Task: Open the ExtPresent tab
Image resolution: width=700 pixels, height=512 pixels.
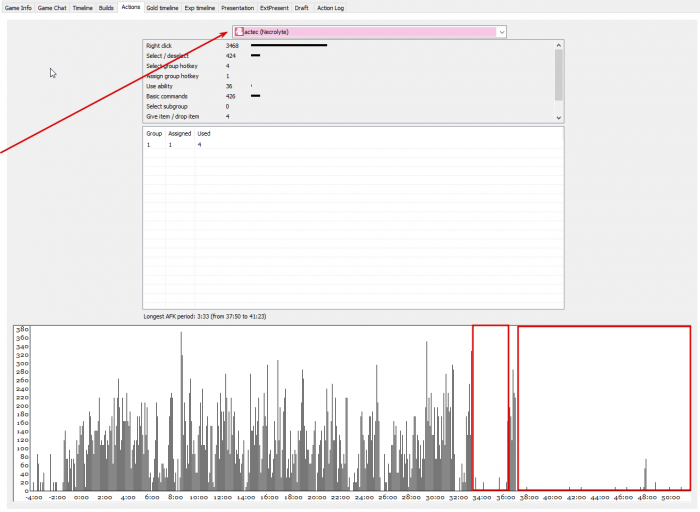Action: pyautogui.click(x=274, y=8)
